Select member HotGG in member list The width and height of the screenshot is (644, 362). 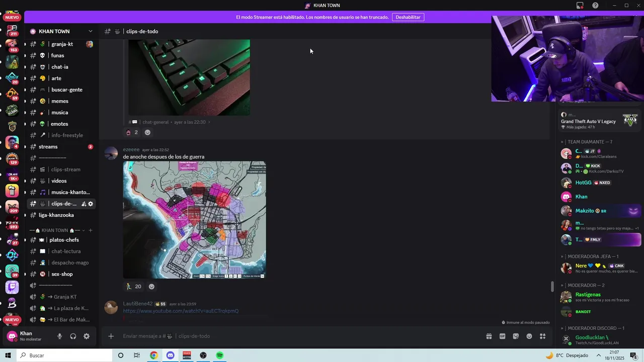pos(600,183)
